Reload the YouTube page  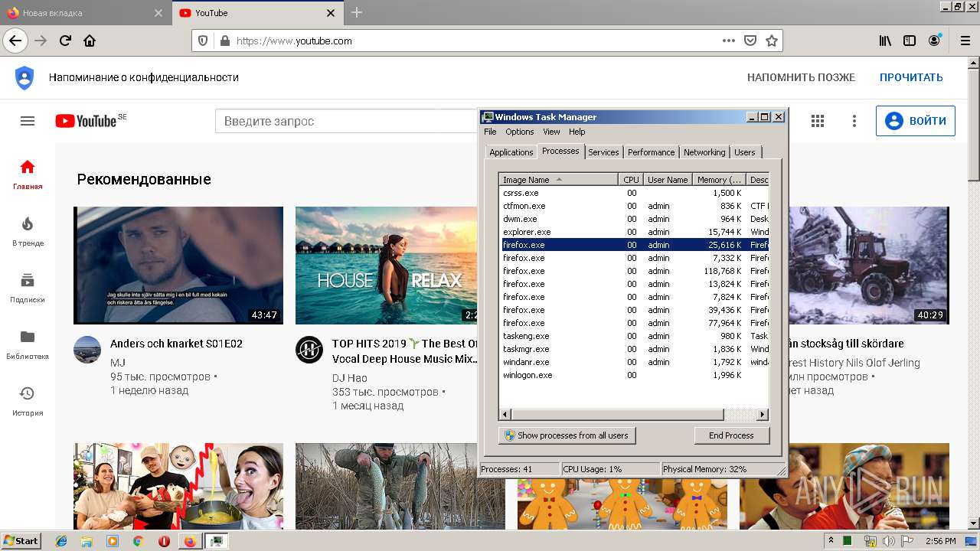pyautogui.click(x=65, y=41)
